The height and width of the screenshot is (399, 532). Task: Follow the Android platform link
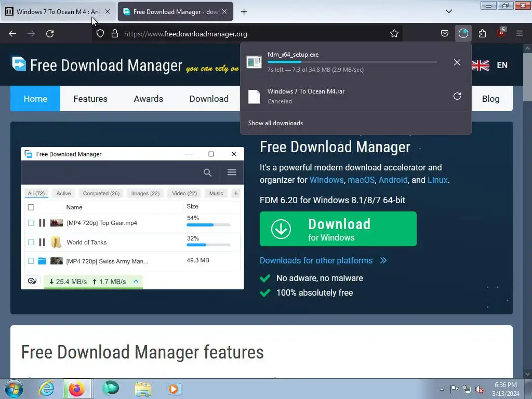tap(393, 180)
